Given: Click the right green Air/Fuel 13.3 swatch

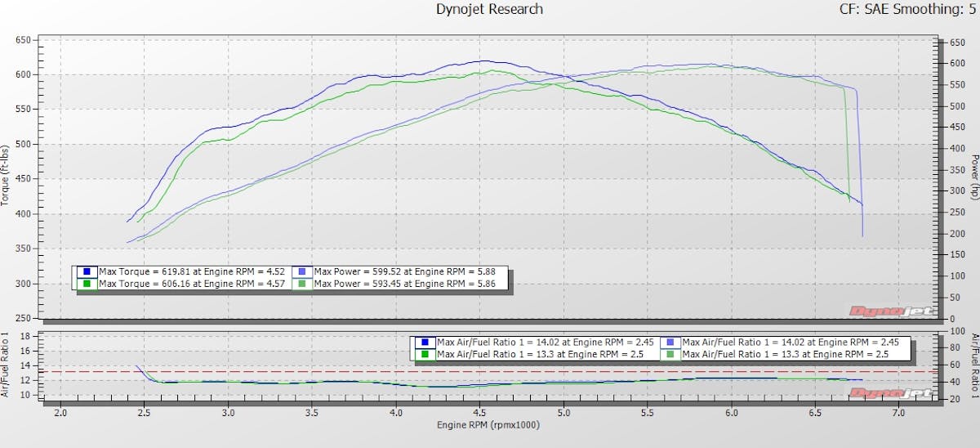Looking at the screenshot, I should tap(670, 354).
